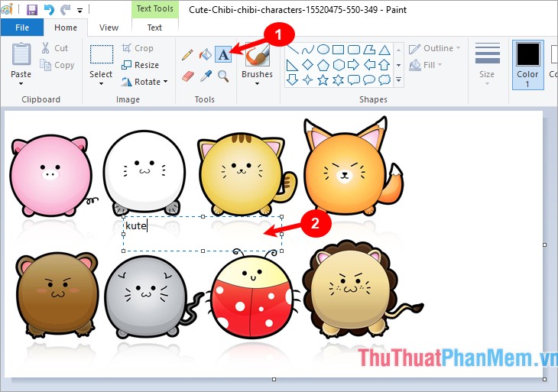This screenshot has height=392, width=558.
Task: Choose the Triangle shape
Action: coord(384,50)
